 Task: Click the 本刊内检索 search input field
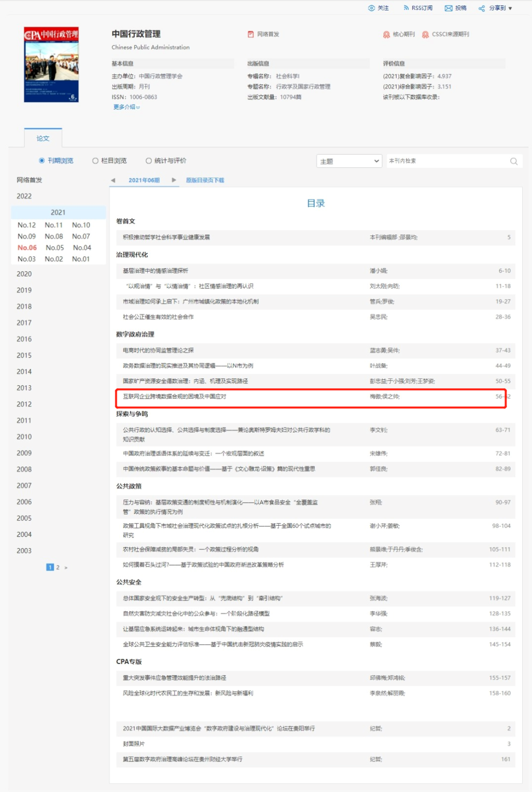(x=446, y=161)
